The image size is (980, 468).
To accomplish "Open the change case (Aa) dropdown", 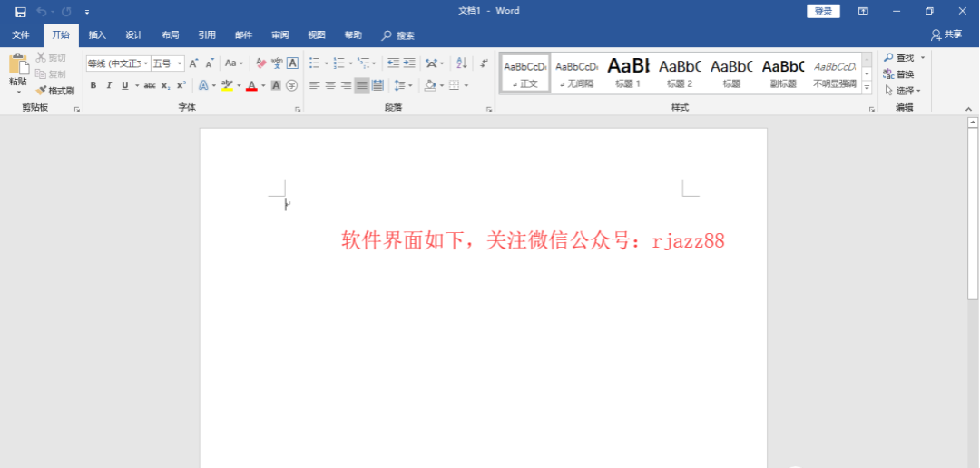I will [234, 63].
